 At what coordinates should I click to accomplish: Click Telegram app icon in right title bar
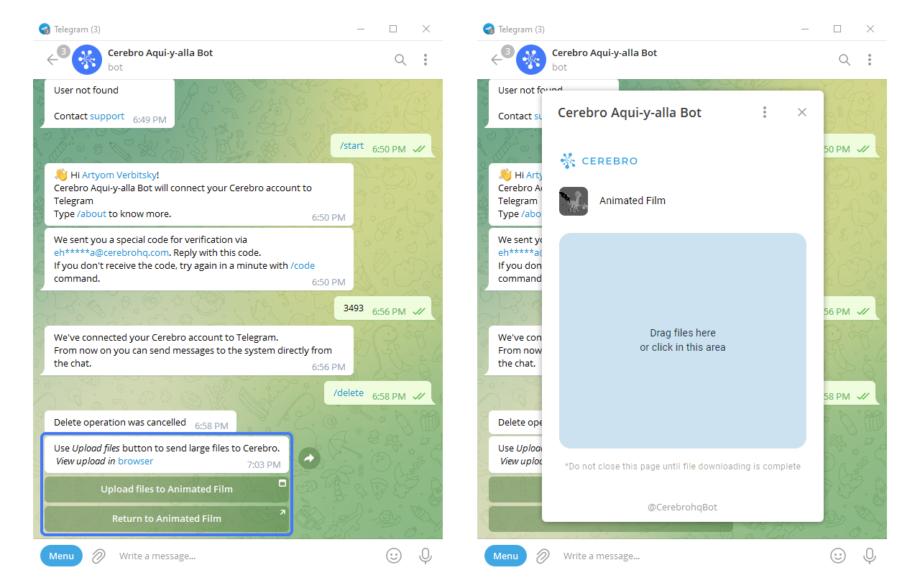pyautogui.click(x=489, y=29)
